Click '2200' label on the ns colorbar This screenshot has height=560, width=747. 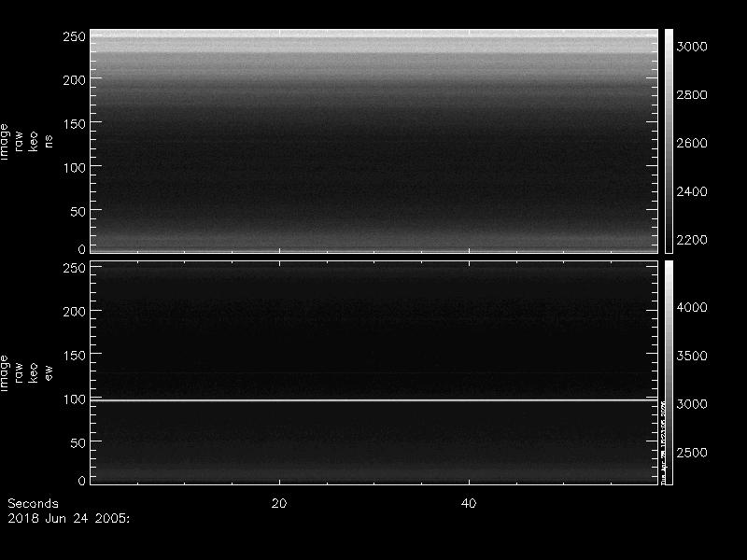coord(692,240)
